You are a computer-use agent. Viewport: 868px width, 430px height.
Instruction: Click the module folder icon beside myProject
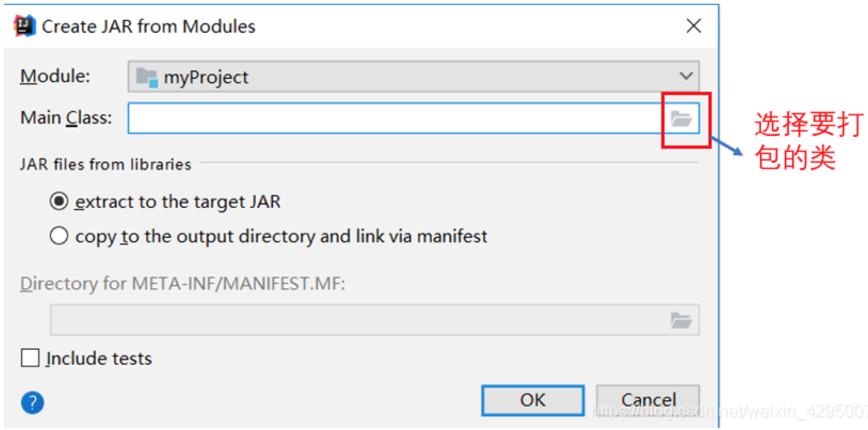click(147, 77)
